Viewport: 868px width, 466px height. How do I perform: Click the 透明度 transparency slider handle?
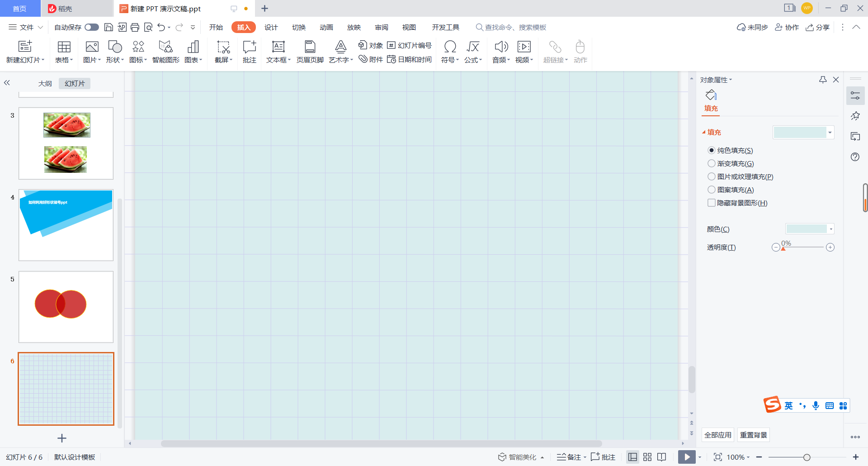coord(783,248)
